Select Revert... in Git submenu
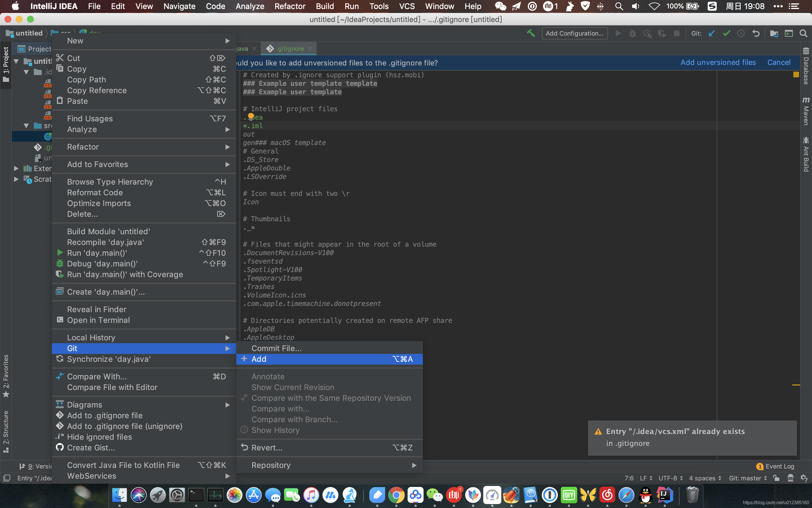The width and height of the screenshot is (812, 508). tap(330, 448)
